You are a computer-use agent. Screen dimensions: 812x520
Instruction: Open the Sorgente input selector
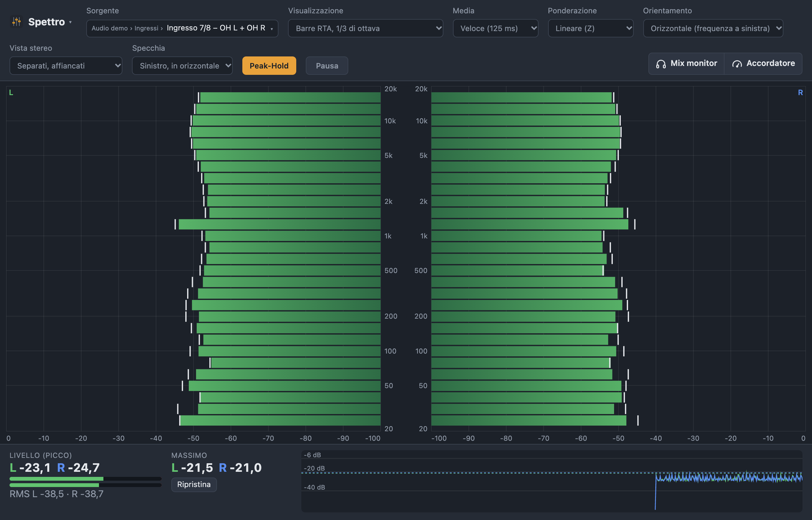coord(182,28)
